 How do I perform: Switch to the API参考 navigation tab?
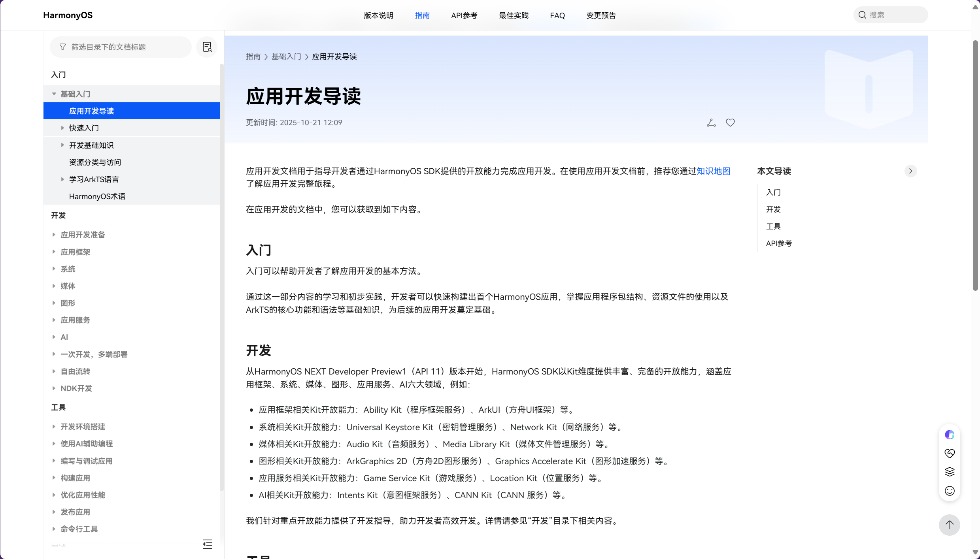[x=464, y=15]
